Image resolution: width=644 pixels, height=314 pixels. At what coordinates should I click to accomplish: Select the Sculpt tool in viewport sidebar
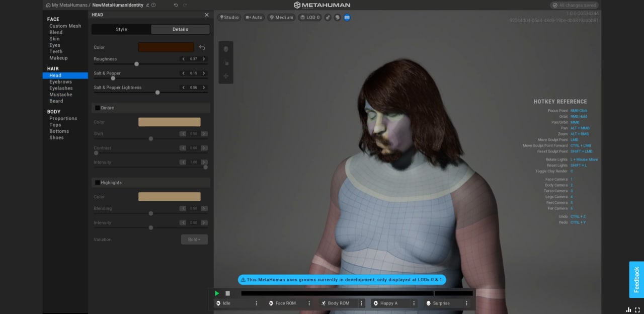(226, 63)
